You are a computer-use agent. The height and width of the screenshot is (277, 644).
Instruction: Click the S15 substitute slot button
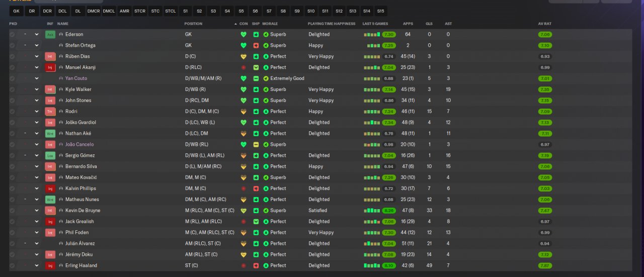[380, 11]
